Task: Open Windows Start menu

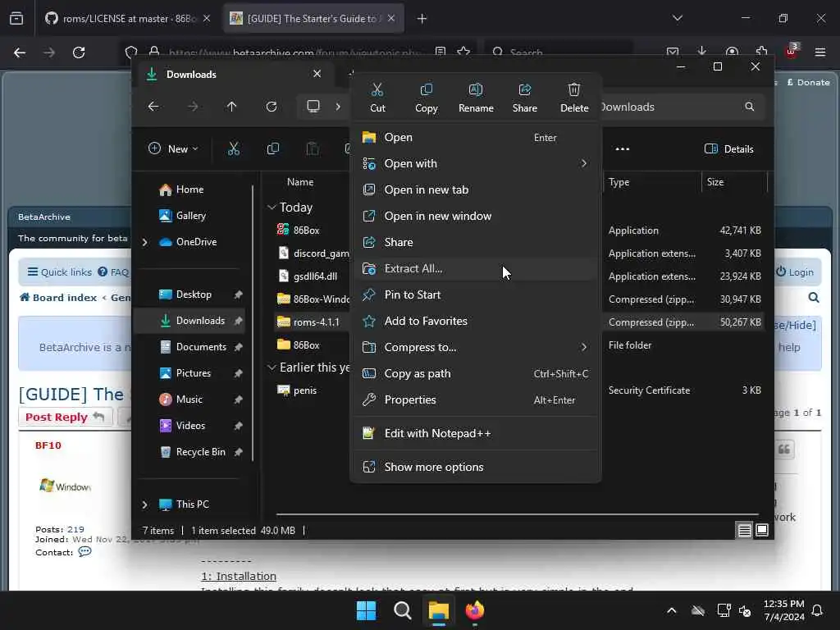Action: (367, 610)
